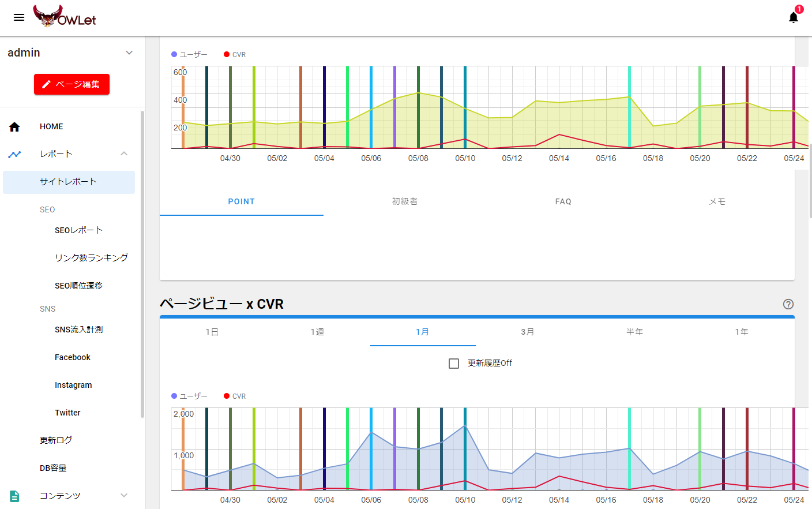
Task: Open SEOレポート in the sidebar
Action: 78,230
